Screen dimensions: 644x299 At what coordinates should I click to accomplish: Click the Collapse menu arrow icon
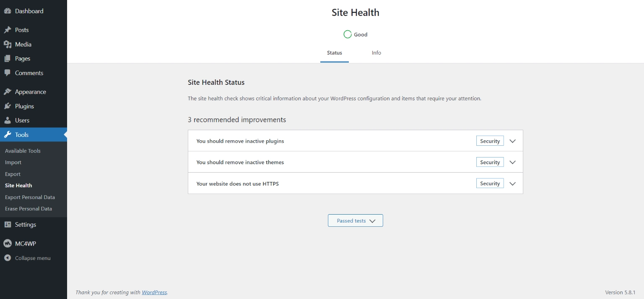pos(8,258)
